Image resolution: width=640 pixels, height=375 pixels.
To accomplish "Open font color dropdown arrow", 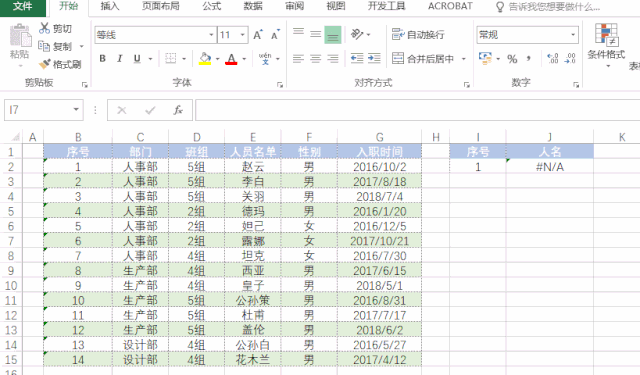I will coord(244,59).
